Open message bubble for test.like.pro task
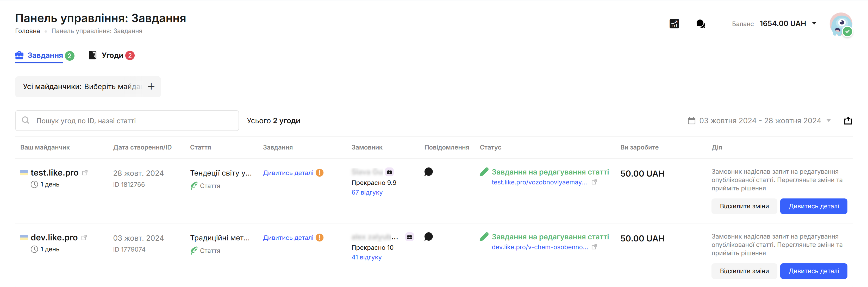Image resolution: width=868 pixels, height=287 pixels. click(x=428, y=172)
